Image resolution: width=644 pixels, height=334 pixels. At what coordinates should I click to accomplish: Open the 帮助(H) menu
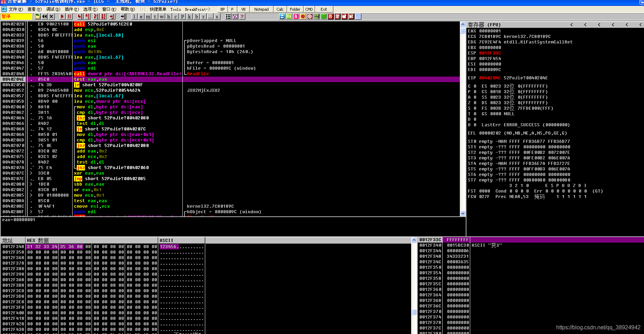pyautogui.click(x=128, y=9)
